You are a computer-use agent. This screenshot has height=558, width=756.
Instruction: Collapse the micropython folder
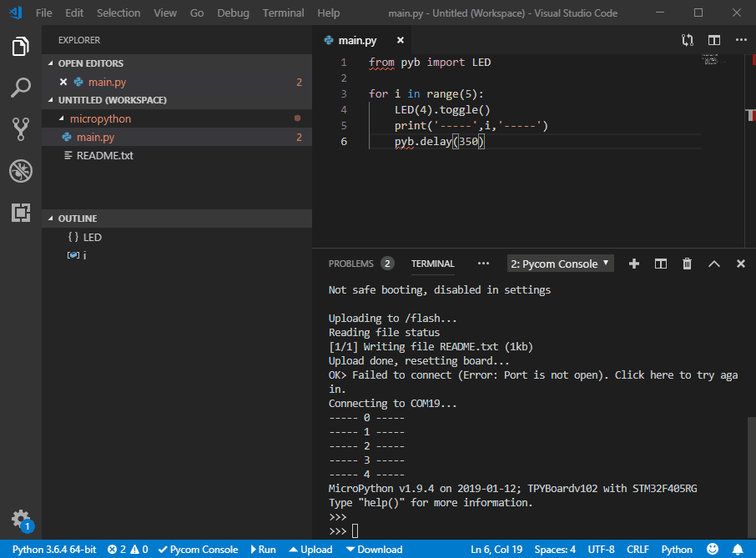(61, 118)
